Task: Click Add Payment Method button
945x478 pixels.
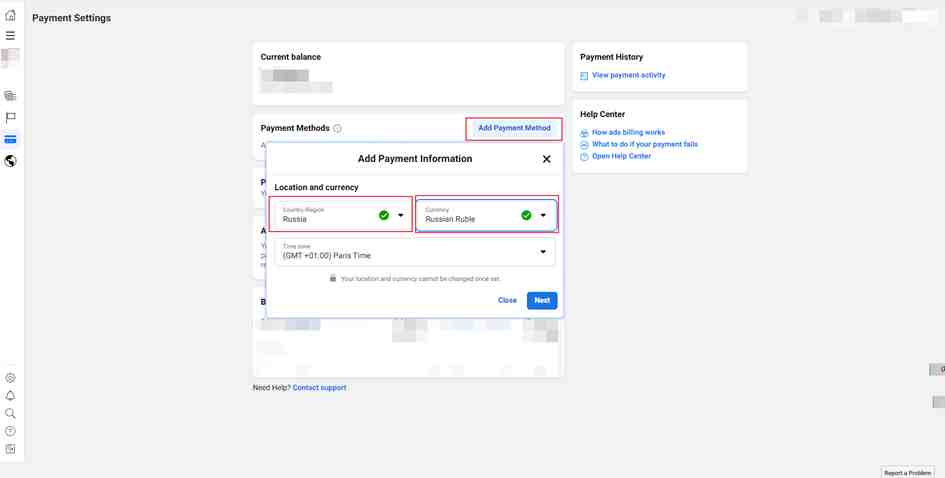Action: (514, 128)
